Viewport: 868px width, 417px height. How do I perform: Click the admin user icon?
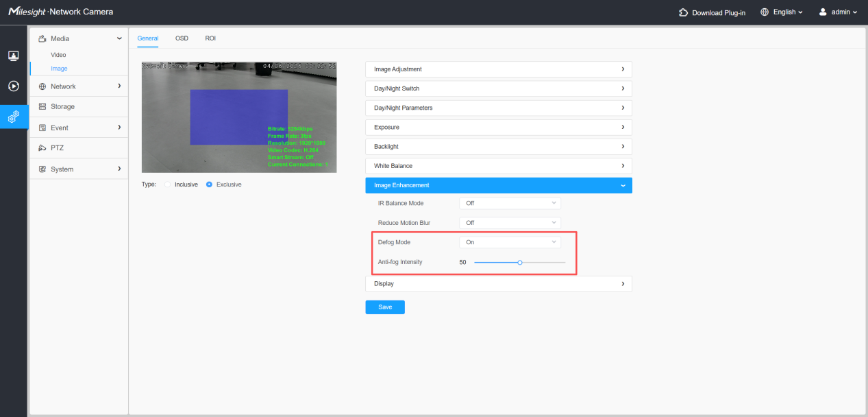pyautogui.click(x=823, y=12)
